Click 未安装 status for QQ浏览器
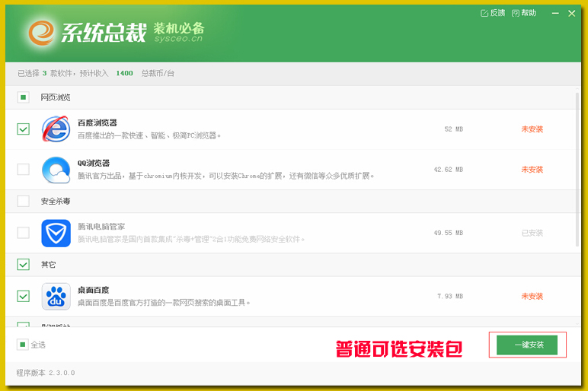This screenshot has height=391, width=588. [532, 170]
